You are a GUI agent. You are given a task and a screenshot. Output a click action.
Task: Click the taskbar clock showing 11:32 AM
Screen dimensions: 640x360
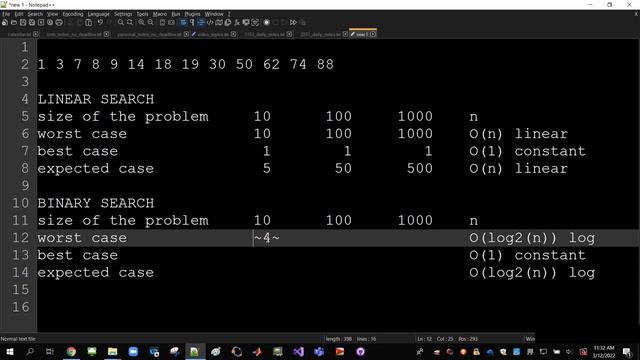click(604, 351)
